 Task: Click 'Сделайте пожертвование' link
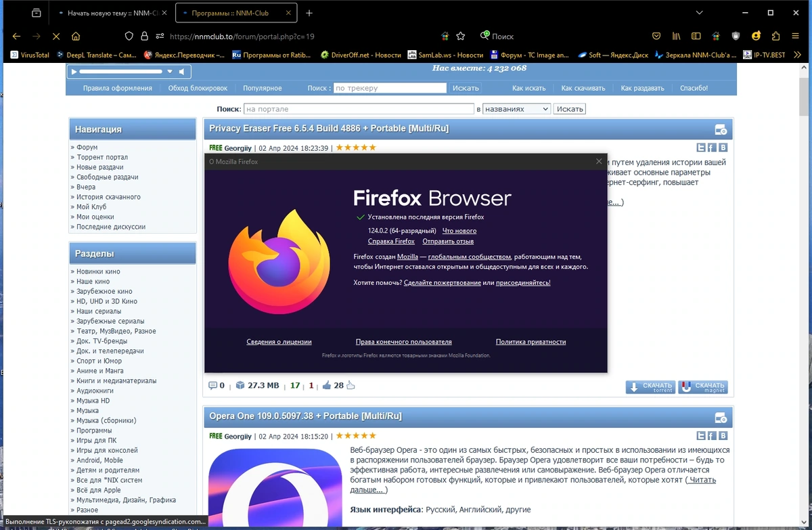coord(443,282)
